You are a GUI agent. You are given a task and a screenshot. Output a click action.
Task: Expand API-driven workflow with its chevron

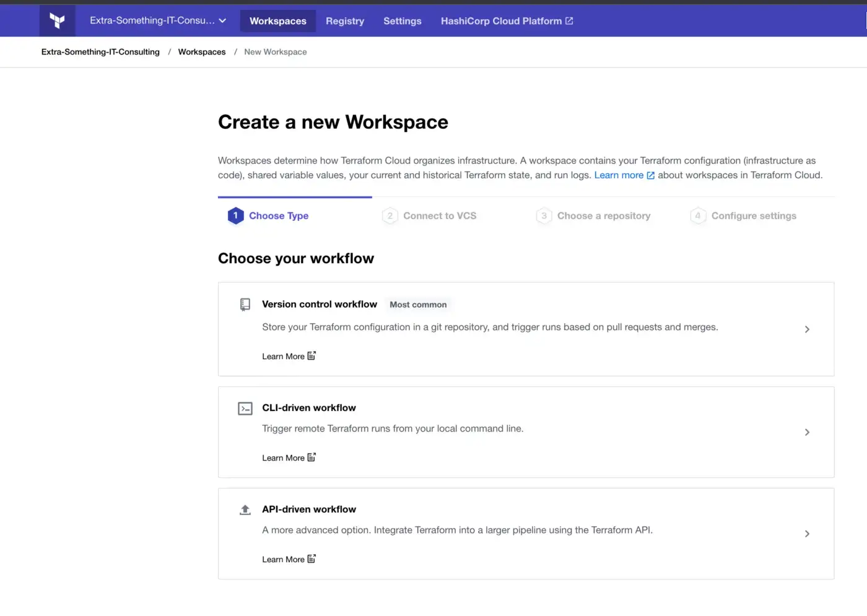(807, 534)
